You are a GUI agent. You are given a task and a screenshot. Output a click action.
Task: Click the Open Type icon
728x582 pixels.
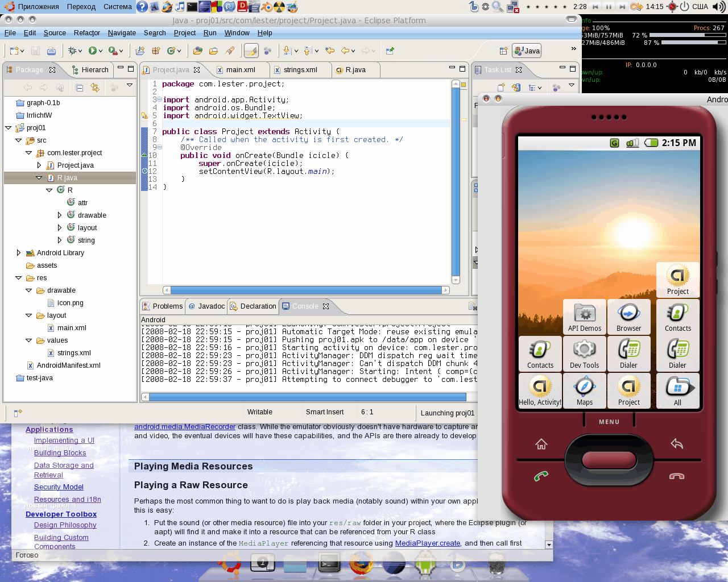click(198, 51)
